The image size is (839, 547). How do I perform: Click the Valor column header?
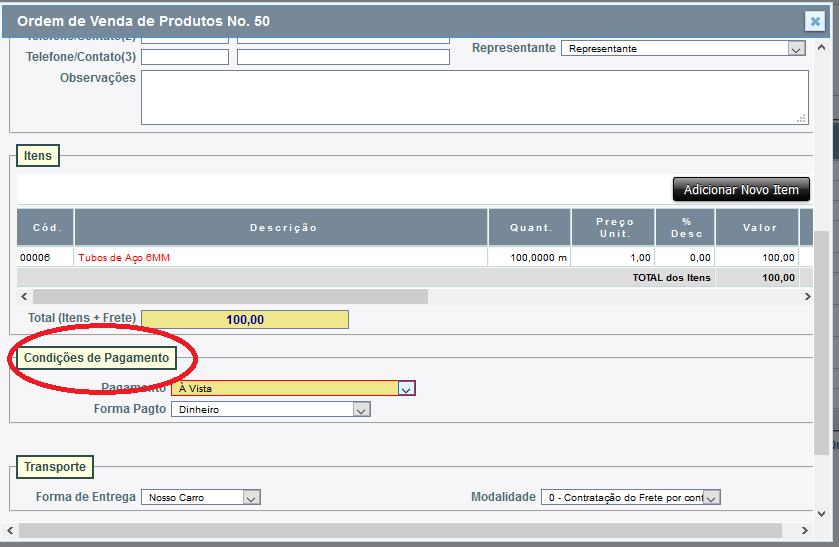point(759,228)
